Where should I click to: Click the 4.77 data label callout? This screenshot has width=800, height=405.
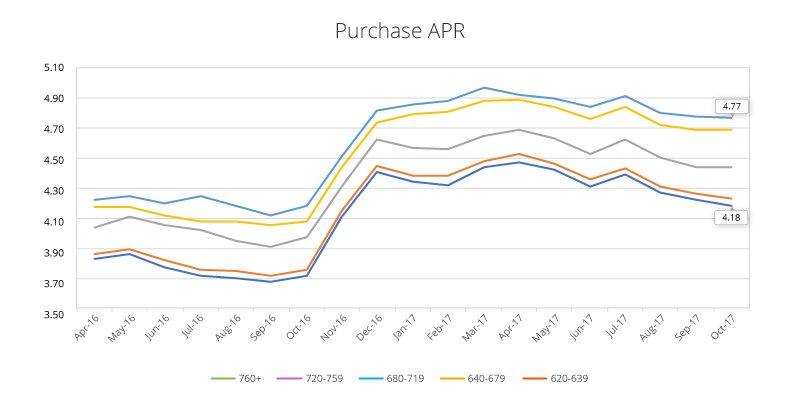731,105
